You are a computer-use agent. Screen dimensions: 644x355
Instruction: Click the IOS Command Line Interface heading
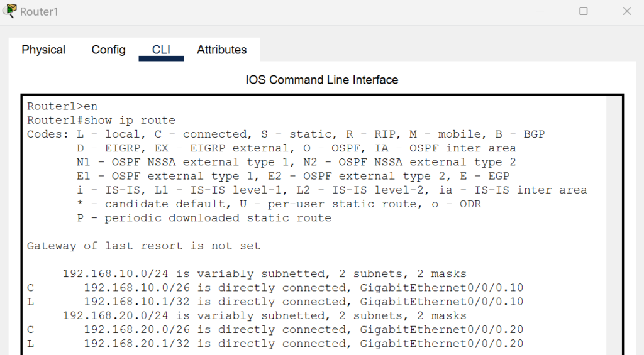point(322,80)
